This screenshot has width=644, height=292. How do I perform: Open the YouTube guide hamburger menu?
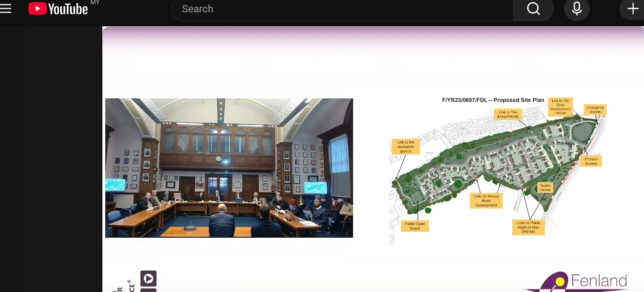pyautogui.click(x=6, y=9)
